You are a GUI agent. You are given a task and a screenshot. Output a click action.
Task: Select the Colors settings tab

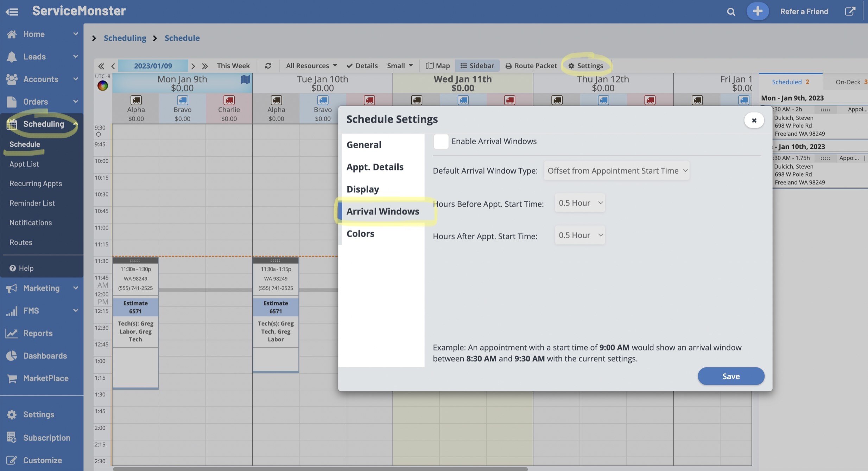360,234
